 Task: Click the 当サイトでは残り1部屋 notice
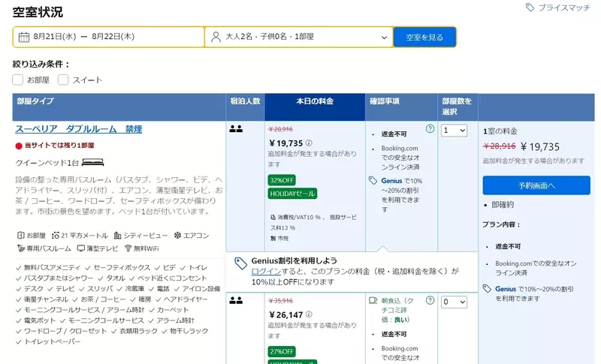click(x=59, y=146)
